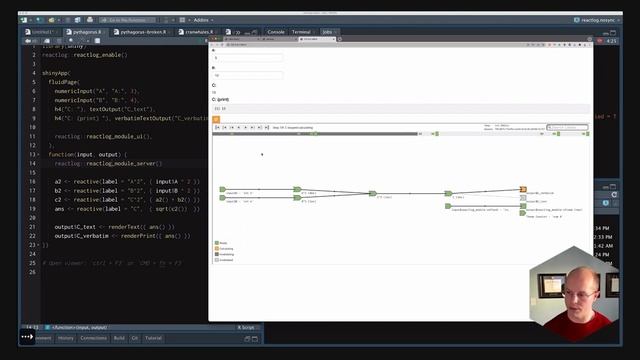Click the reactlog progress timeline bar
The height and width of the screenshot is (360, 640).
pyautogui.click(x=401, y=133)
